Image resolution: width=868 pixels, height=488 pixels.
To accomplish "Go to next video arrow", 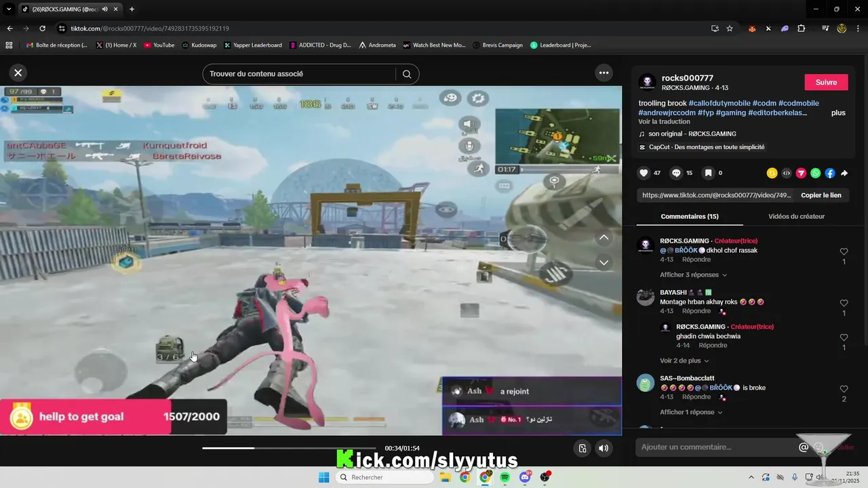I will (604, 262).
